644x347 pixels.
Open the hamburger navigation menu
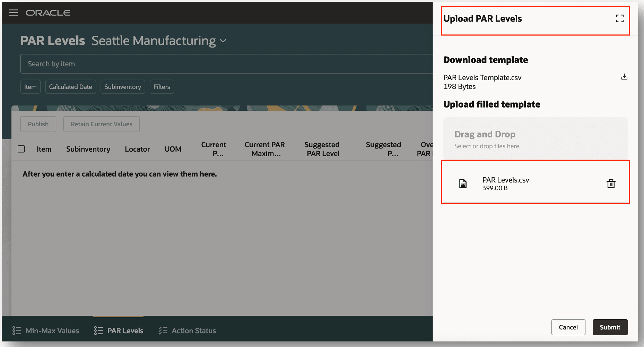(13, 13)
